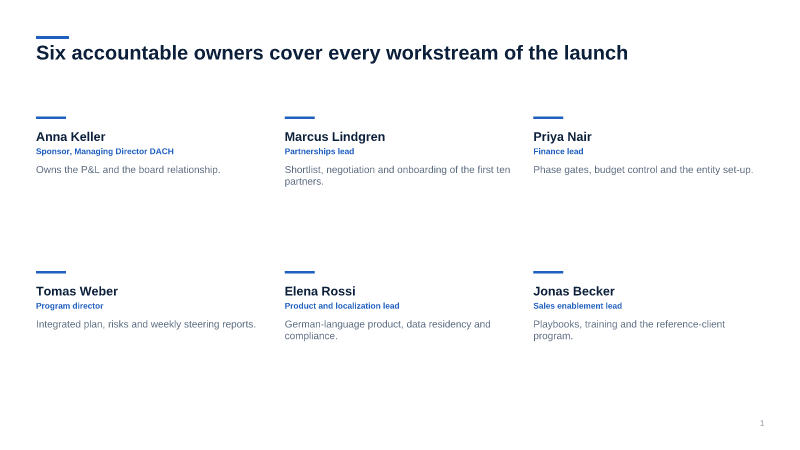Select the slide title about six accountable owners
The image size is (800, 450).
332,53
